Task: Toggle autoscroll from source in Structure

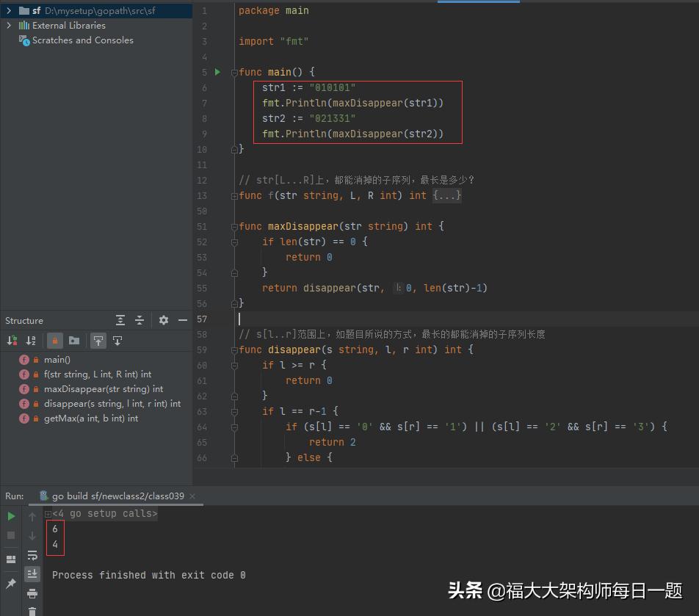Action: [117, 341]
